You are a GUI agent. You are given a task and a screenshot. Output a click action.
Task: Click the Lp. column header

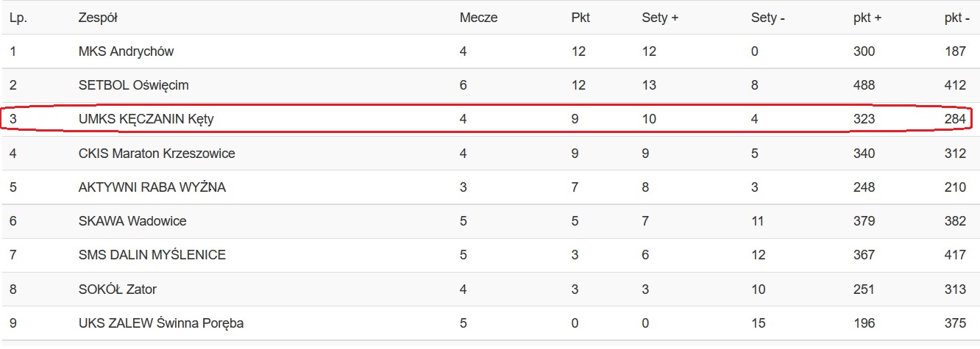tap(18, 18)
